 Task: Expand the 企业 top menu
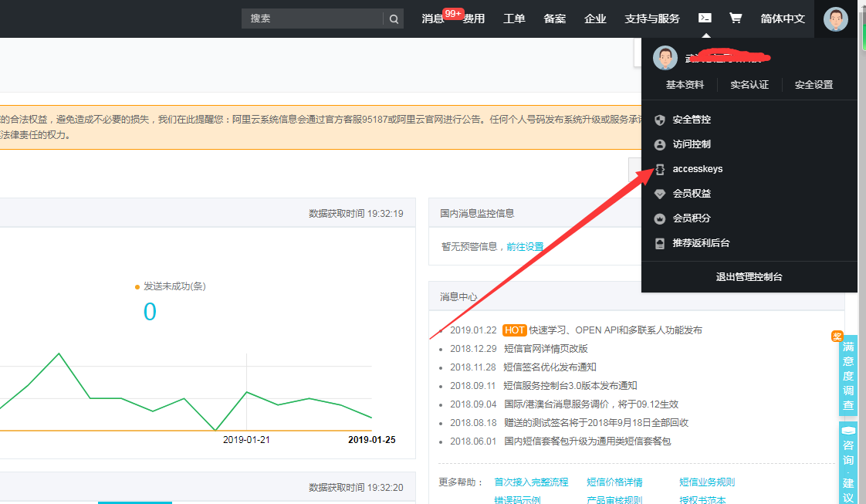tap(595, 19)
